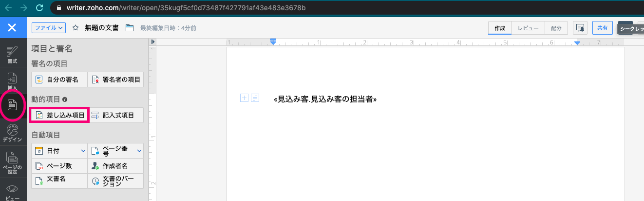Switch to the 配分 mode tab
This screenshot has width=644, height=201.
point(556,28)
